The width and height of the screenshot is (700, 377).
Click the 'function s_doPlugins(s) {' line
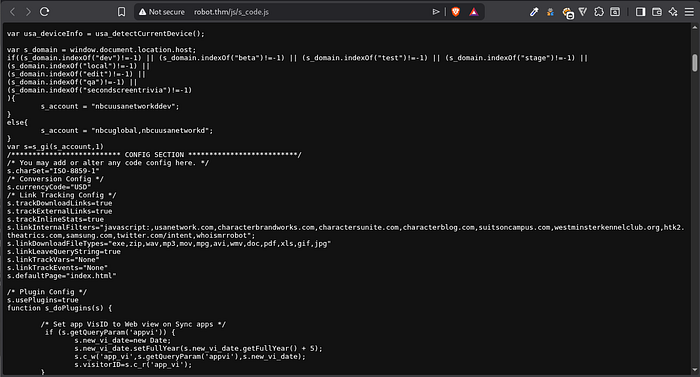click(x=59, y=308)
